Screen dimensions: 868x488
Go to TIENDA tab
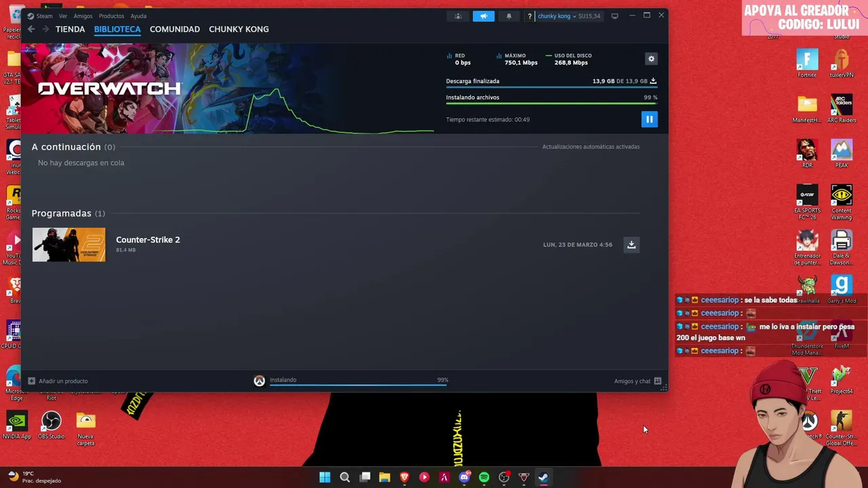71,29
